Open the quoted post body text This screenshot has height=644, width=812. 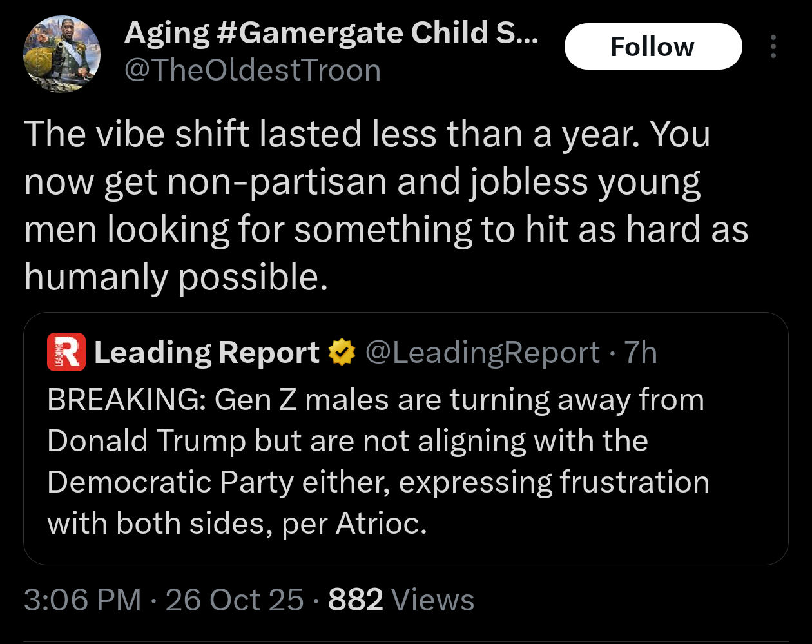tap(378, 461)
